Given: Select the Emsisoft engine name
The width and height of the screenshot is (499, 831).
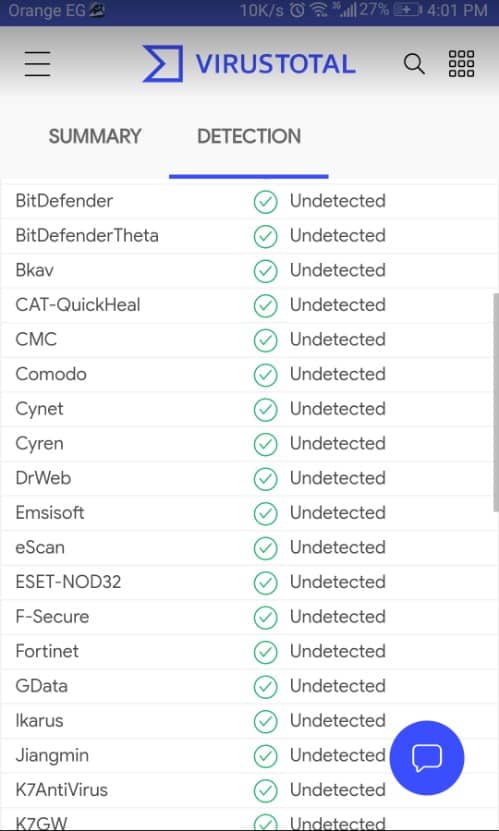Looking at the screenshot, I should (50, 512).
